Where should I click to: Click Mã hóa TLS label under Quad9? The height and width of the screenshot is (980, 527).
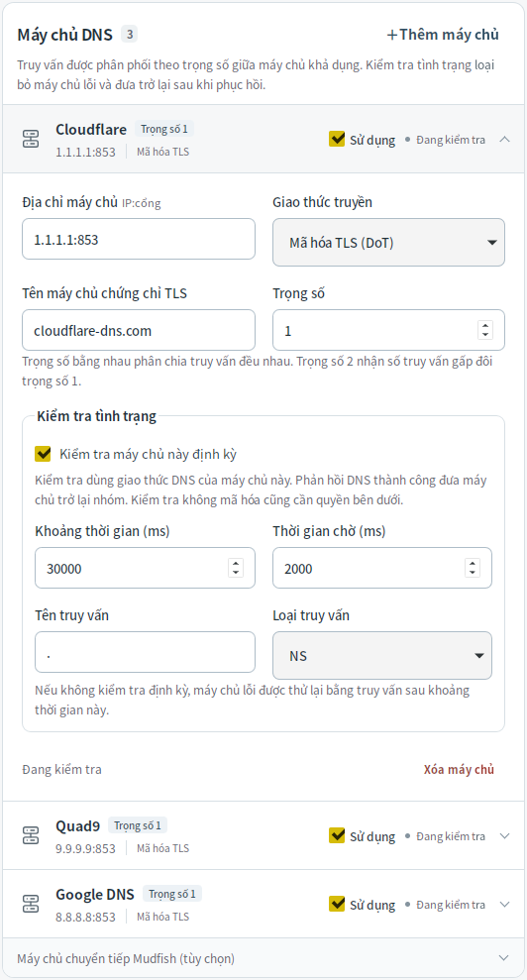(162, 848)
